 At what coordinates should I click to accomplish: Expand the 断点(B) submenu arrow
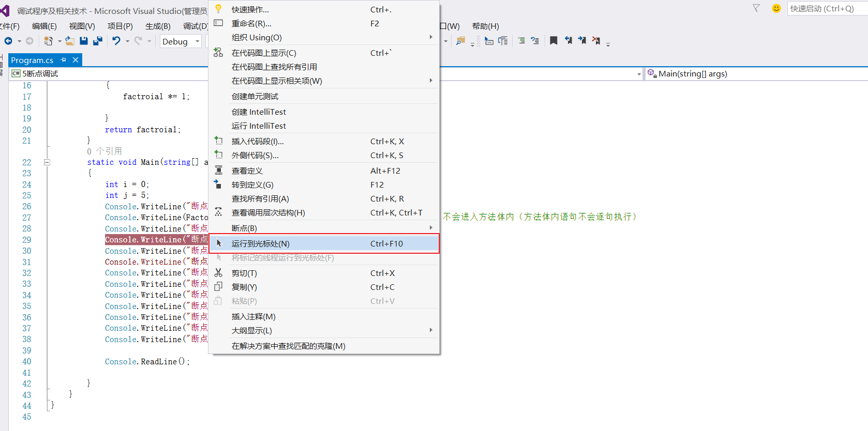click(431, 228)
